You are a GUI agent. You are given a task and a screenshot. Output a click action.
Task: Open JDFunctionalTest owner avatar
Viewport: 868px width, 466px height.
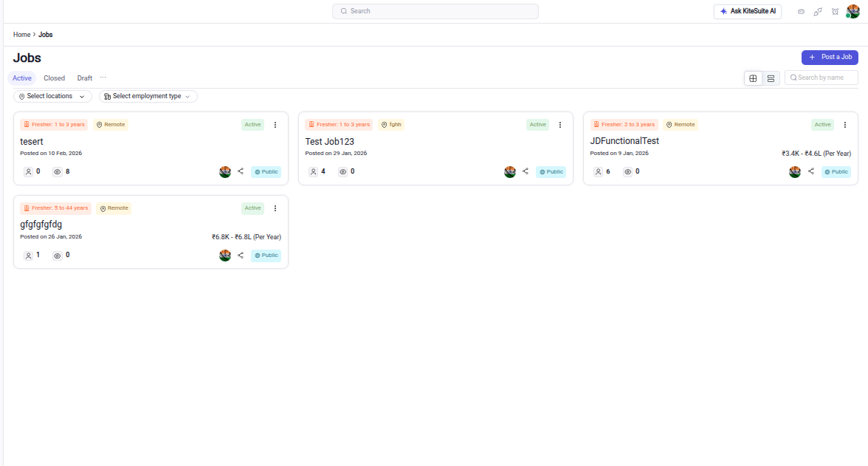[x=795, y=172]
